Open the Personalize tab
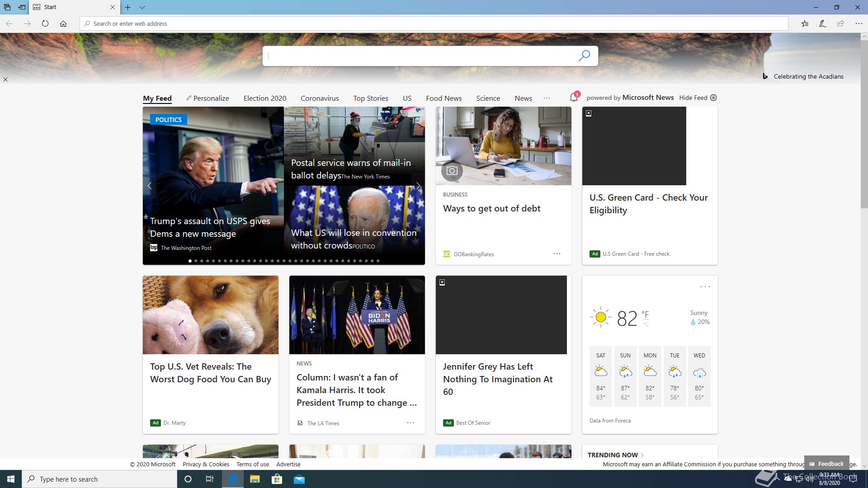 [208, 98]
